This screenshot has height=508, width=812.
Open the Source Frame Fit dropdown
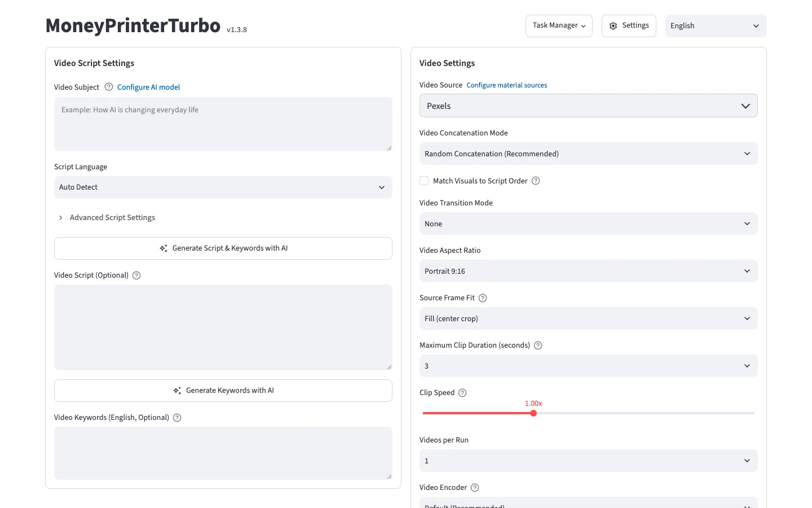pyautogui.click(x=588, y=318)
